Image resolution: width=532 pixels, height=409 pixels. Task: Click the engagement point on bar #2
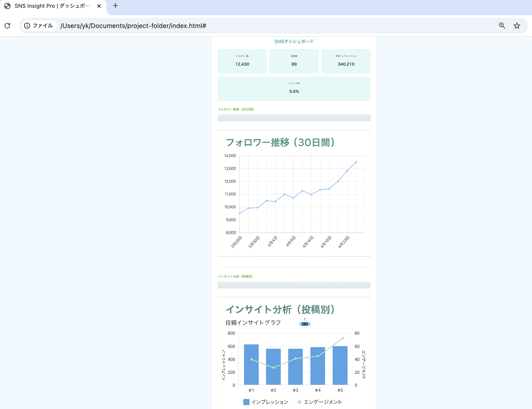coord(273,368)
